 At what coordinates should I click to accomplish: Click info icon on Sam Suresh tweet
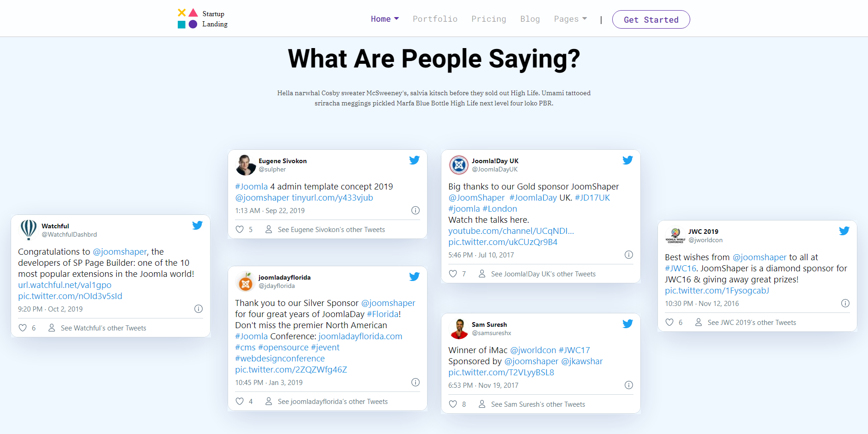pyautogui.click(x=628, y=385)
